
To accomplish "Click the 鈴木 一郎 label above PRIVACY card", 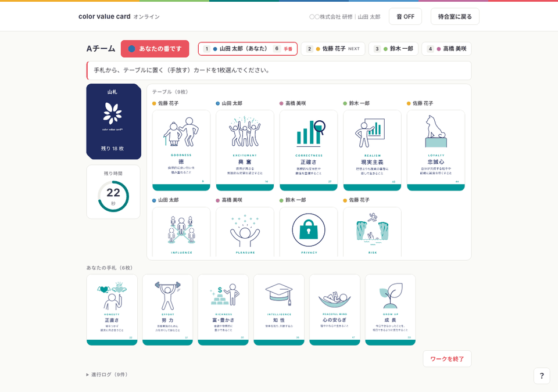I will (296, 200).
